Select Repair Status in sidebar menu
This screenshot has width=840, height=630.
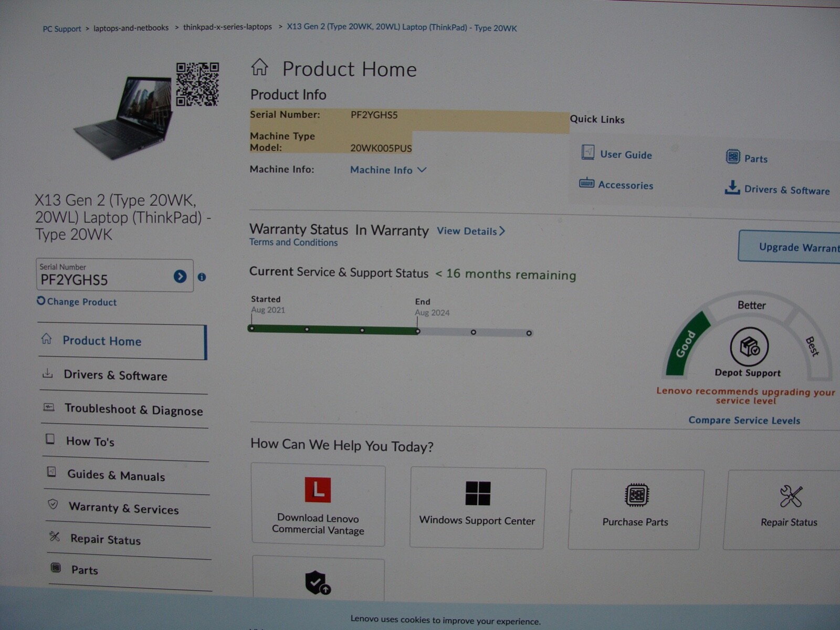point(129,541)
